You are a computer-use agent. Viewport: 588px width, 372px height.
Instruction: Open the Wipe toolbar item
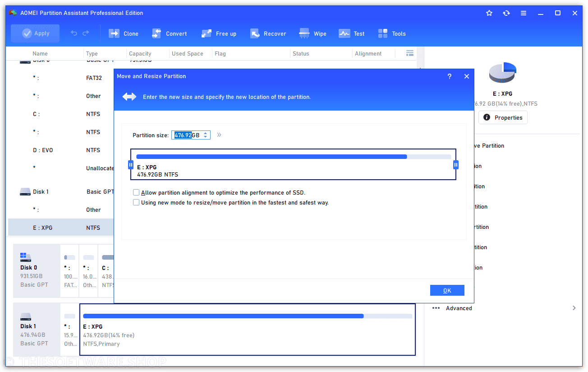pos(313,33)
